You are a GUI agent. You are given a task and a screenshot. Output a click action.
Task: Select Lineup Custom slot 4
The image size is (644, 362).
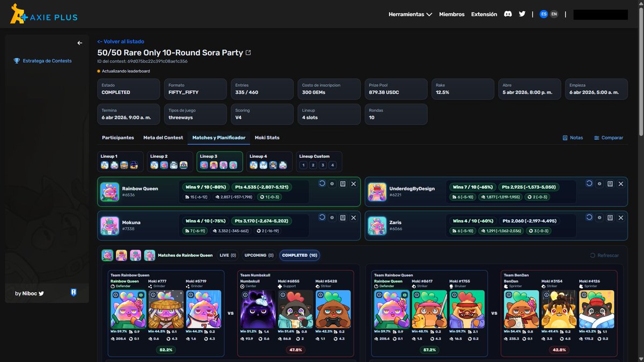tap(333, 165)
